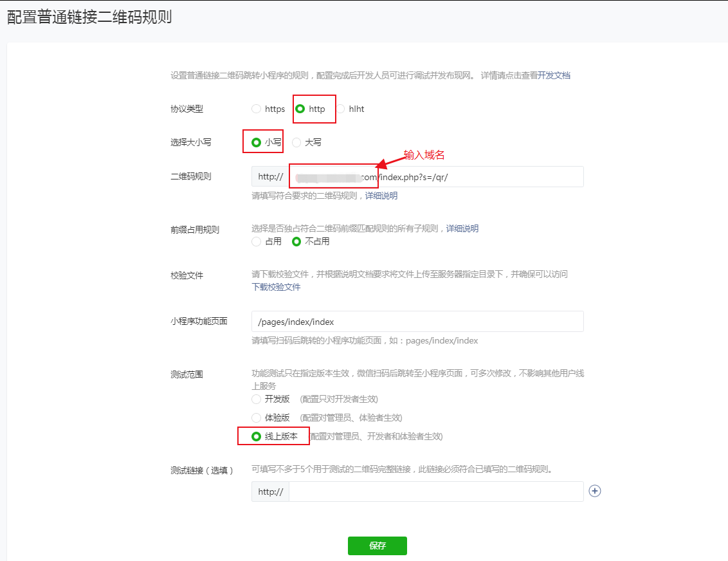The width and height of the screenshot is (728, 561).
Task: Focus the 二维码规则 URL input field
Action: click(x=436, y=176)
